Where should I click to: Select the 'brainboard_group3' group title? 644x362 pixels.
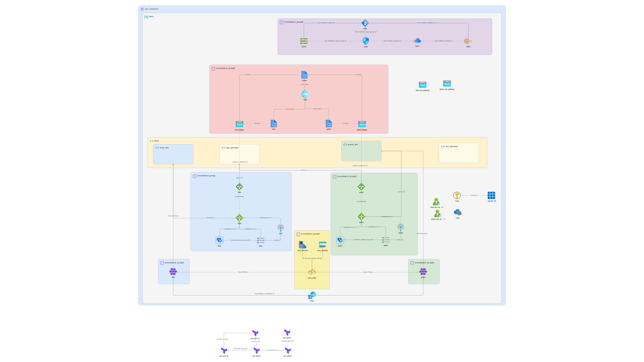pos(347,177)
